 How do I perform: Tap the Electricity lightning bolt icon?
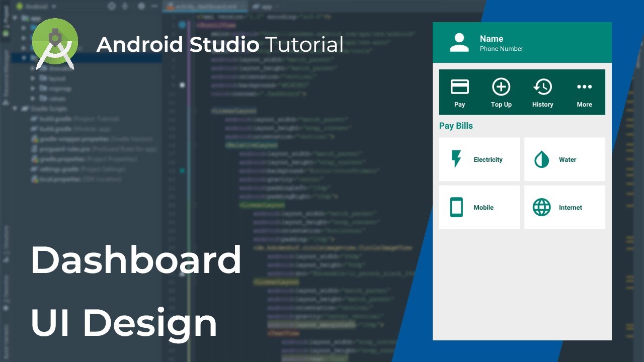point(456,159)
